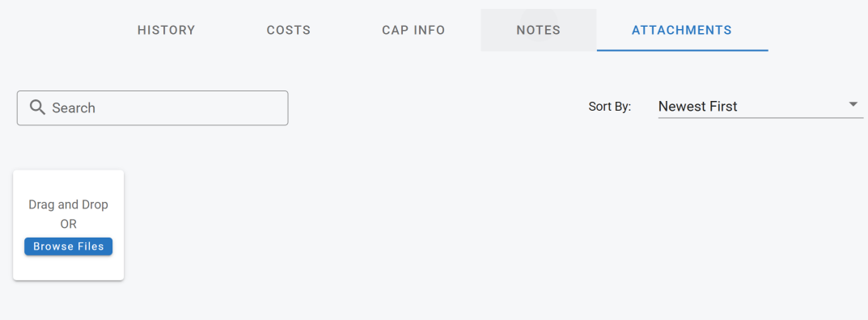Switch to the History tab
The image size is (868, 320).
[166, 30]
